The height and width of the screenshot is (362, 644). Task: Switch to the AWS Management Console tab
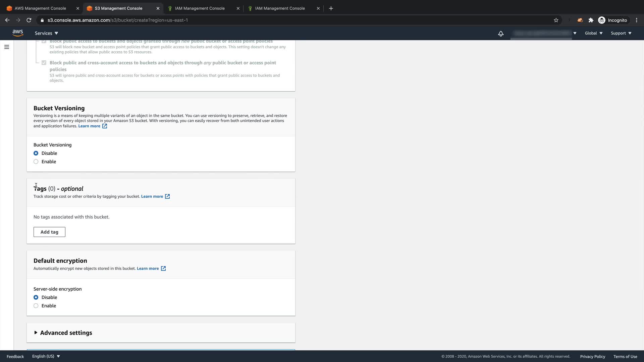pos(40,8)
